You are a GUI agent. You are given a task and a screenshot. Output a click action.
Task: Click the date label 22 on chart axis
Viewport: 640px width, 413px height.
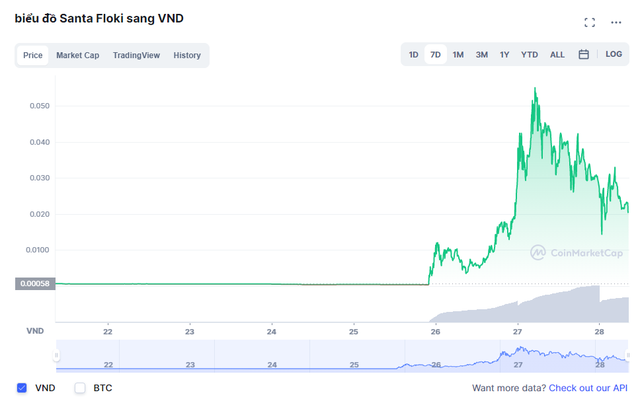108,332
